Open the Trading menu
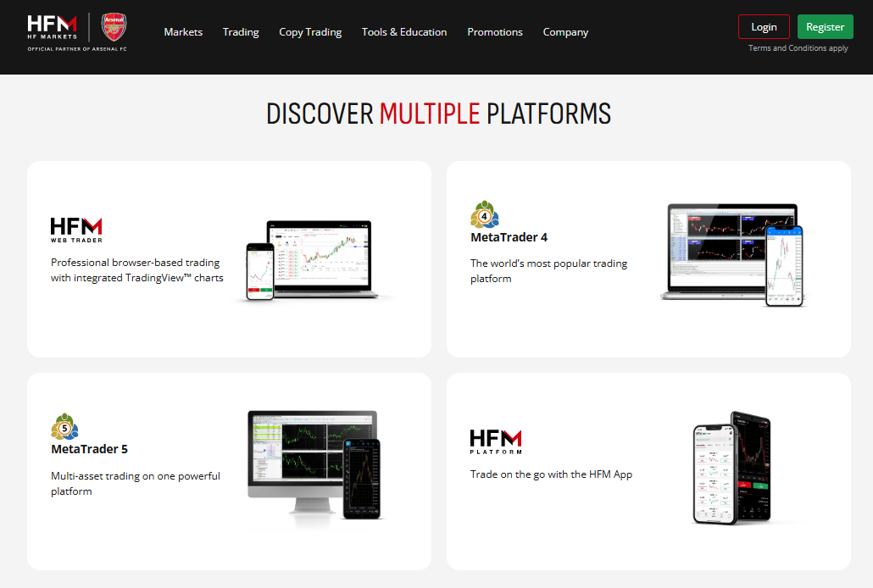Viewport: 873px width, 588px height. pyautogui.click(x=241, y=32)
